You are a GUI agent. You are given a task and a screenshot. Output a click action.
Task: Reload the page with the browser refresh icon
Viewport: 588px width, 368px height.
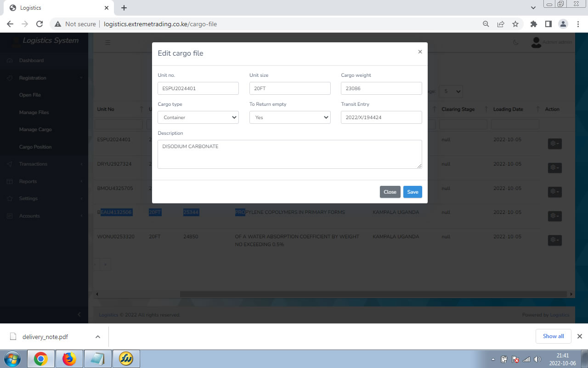[x=40, y=24]
